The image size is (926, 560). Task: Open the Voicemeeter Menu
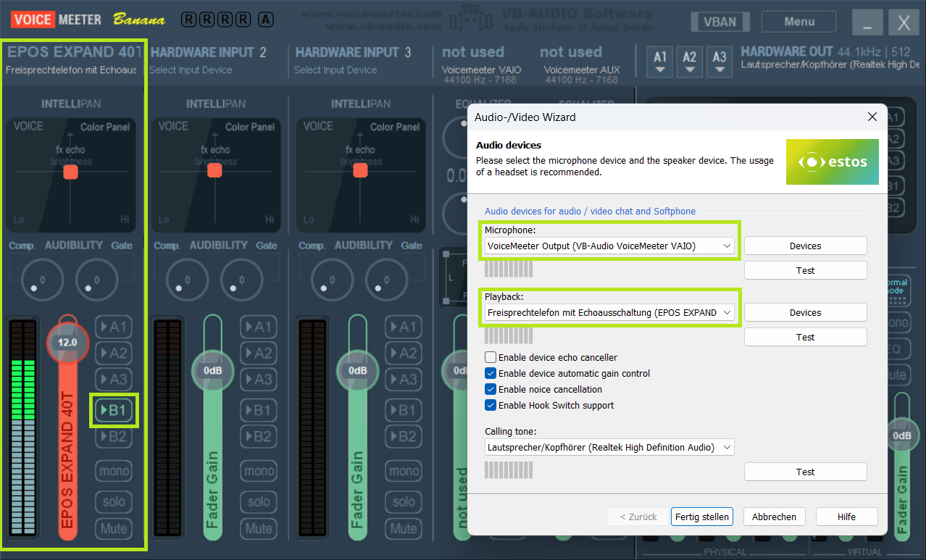pyautogui.click(x=799, y=22)
